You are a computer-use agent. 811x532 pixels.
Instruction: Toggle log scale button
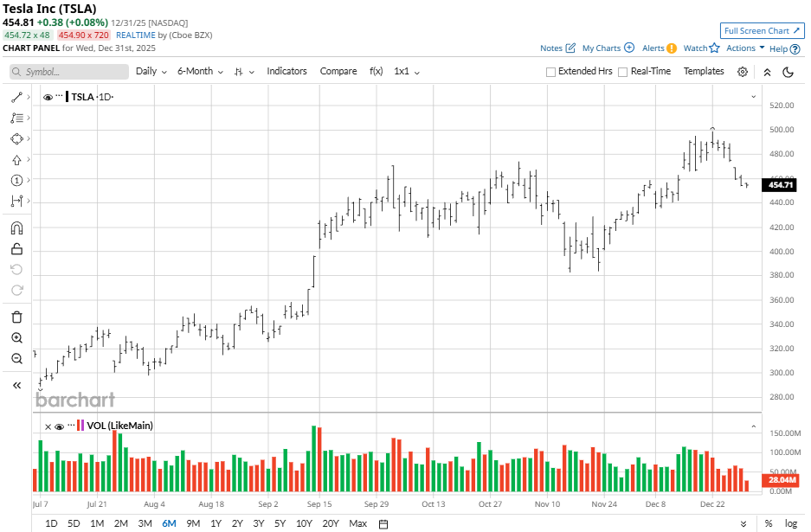[791, 523]
